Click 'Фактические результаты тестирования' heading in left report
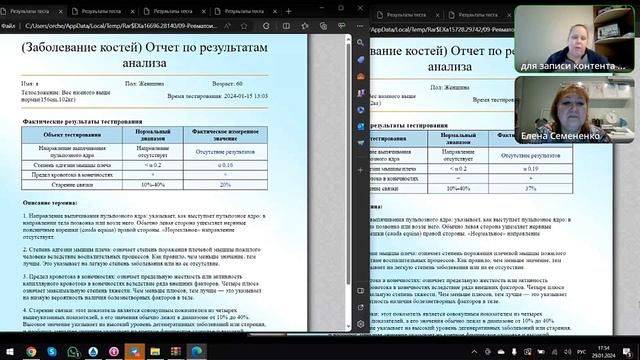This screenshot has height=360, width=640. point(82,122)
